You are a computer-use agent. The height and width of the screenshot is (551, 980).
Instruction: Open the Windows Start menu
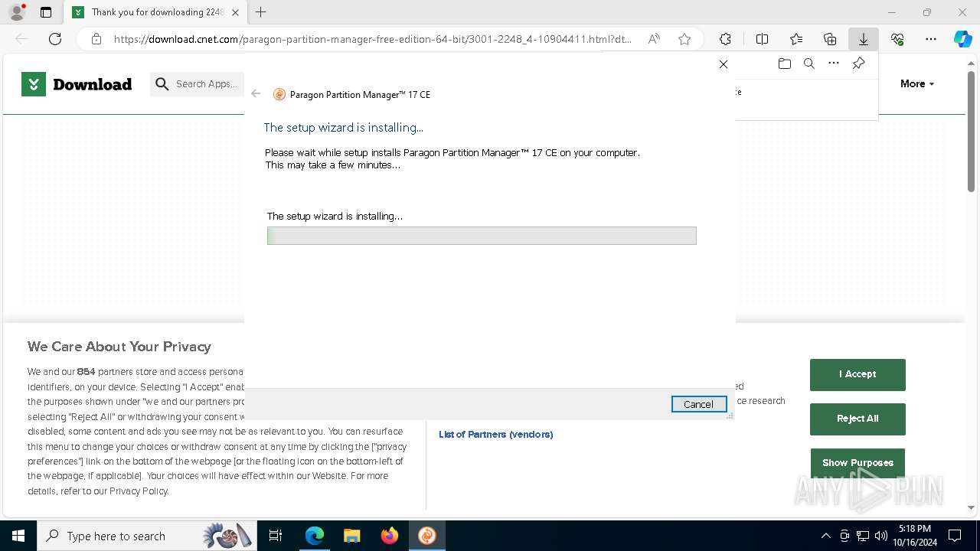click(18, 536)
